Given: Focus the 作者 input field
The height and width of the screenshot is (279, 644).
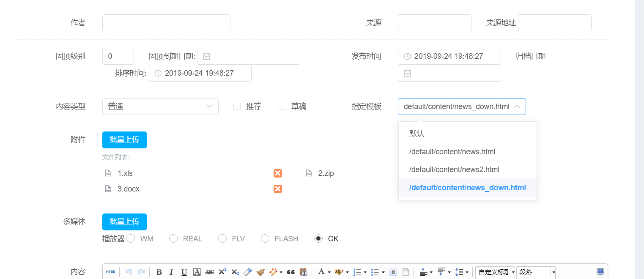Looking at the screenshot, I should pyautogui.click(x=166, y=23).
